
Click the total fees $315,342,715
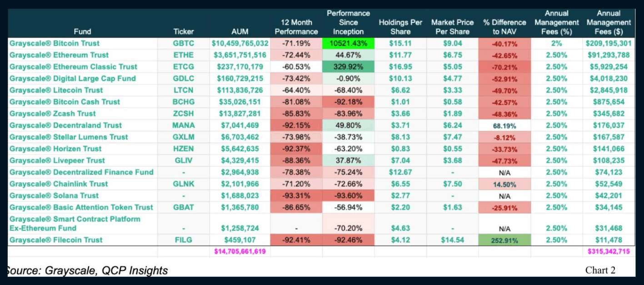pyautogui.click(x=609, y=251)
